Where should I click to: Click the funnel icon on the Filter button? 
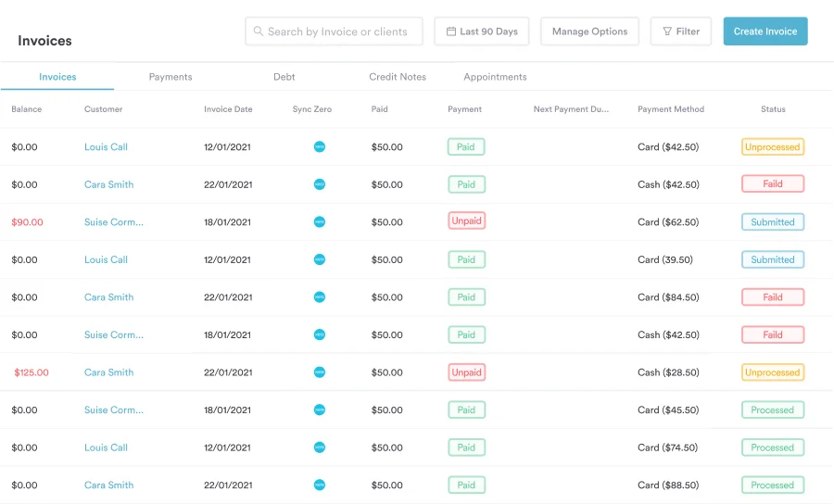tap(667, 31)
